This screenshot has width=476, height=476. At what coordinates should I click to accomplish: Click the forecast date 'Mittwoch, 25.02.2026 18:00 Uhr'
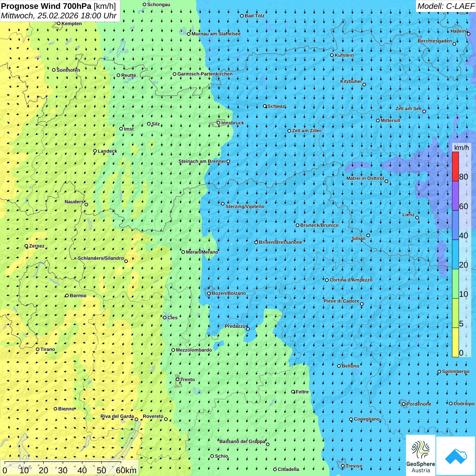pyautogui.click(x=58, y=16)
